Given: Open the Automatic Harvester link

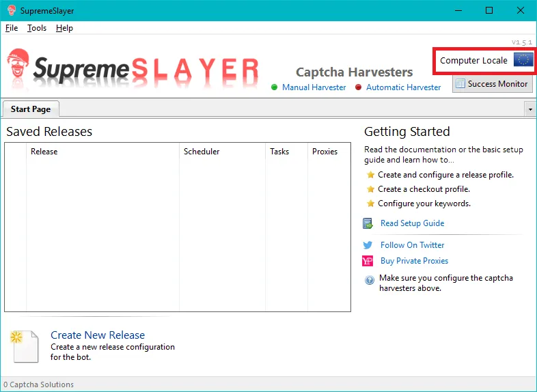Looking at the screenshot, I should pos(404,87).
